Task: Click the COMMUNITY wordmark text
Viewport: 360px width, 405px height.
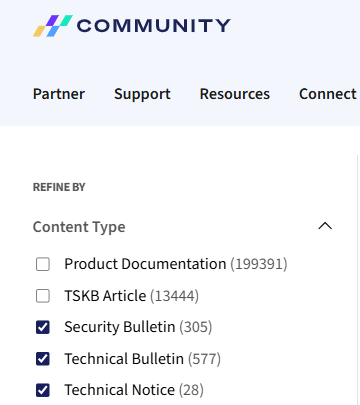Action: [154, 26]
